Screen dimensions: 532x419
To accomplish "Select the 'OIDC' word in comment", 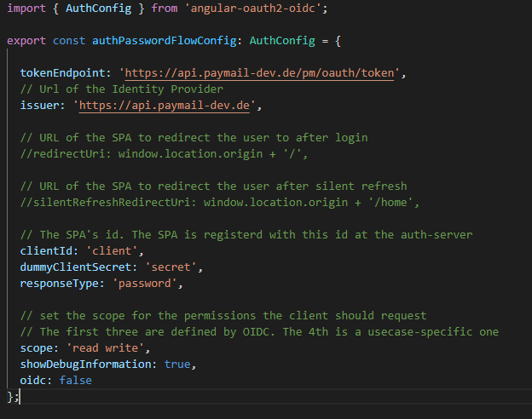I will [256, 332].
